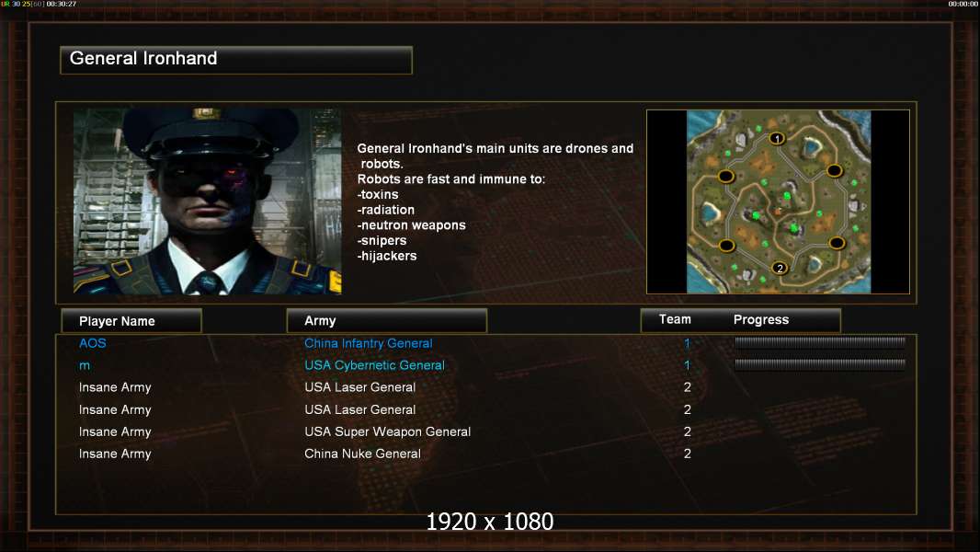Image resolution: width=980 pixels, height=552 pixels.
Task: Select player m in the list
Action: click(x=85, y=366)
